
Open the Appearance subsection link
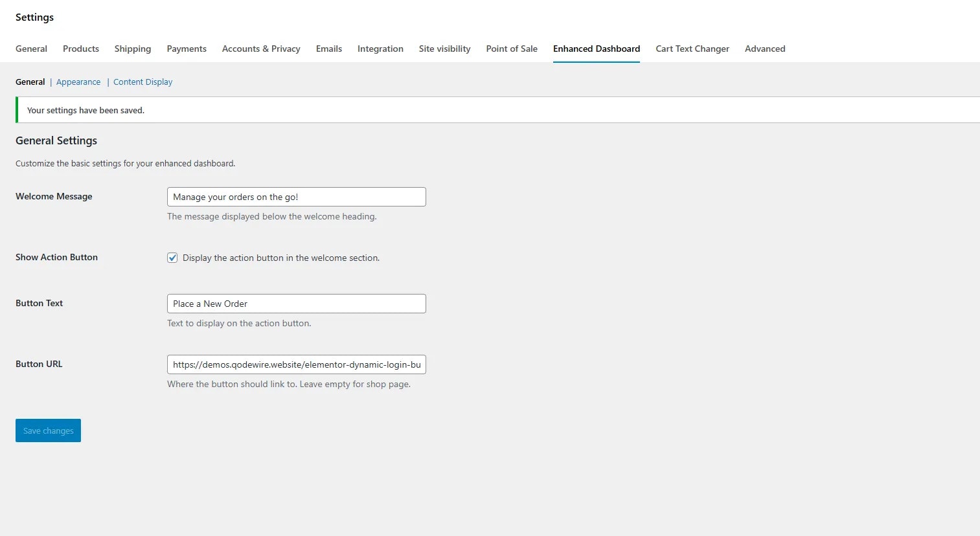[78, 82]
